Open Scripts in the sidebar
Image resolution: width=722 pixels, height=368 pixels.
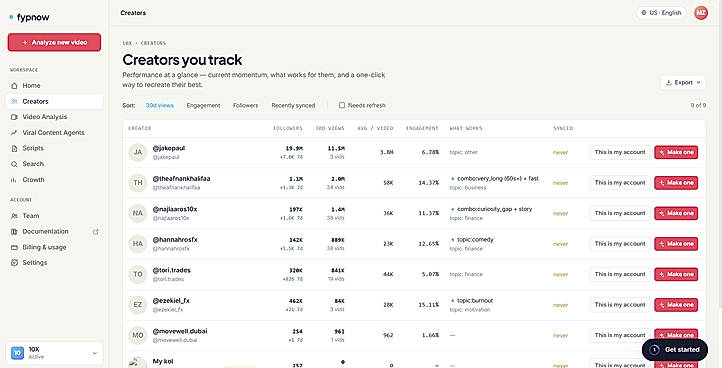[x=54, y=148]
